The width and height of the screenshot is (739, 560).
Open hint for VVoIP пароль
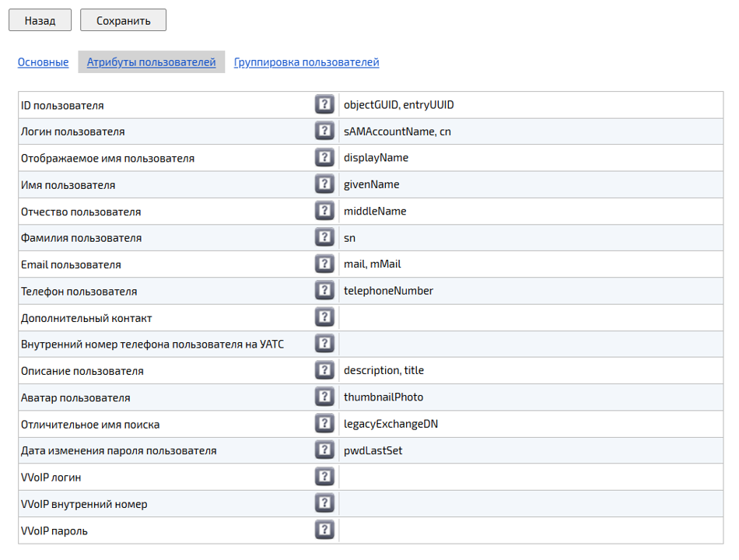[x=324, y=530]
